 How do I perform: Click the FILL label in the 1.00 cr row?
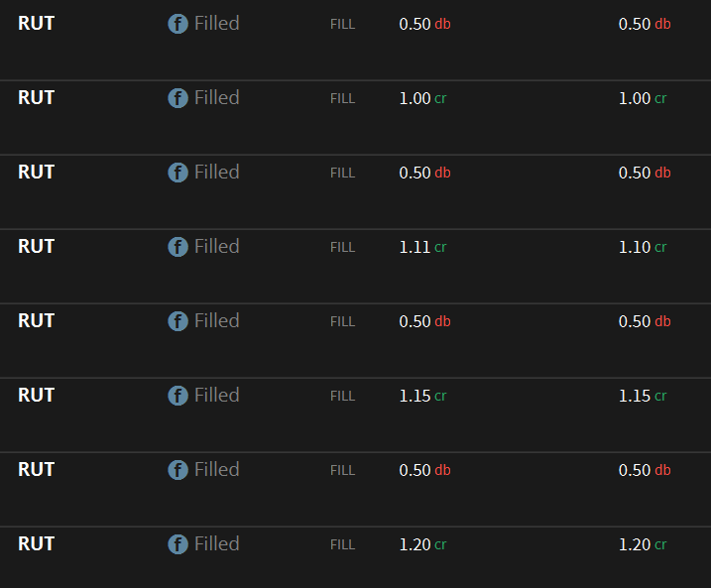pyautogui.click(x=342, y=98)
